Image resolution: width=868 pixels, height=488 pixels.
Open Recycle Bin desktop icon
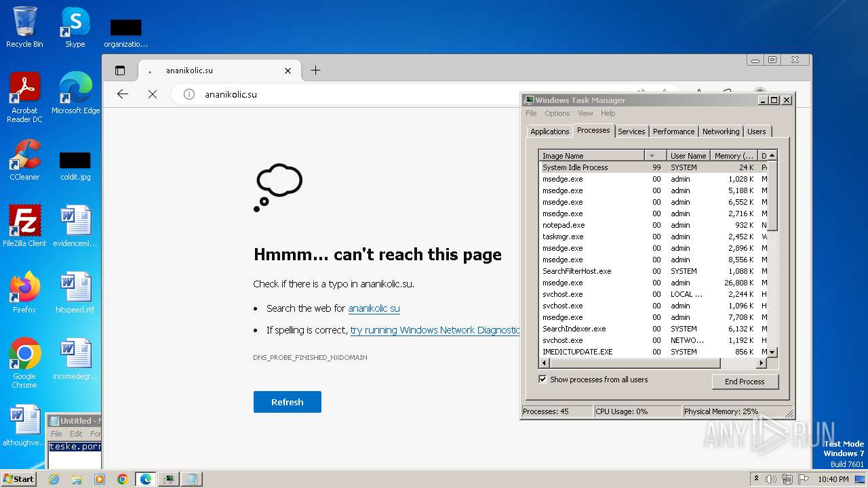coord(24,27)
